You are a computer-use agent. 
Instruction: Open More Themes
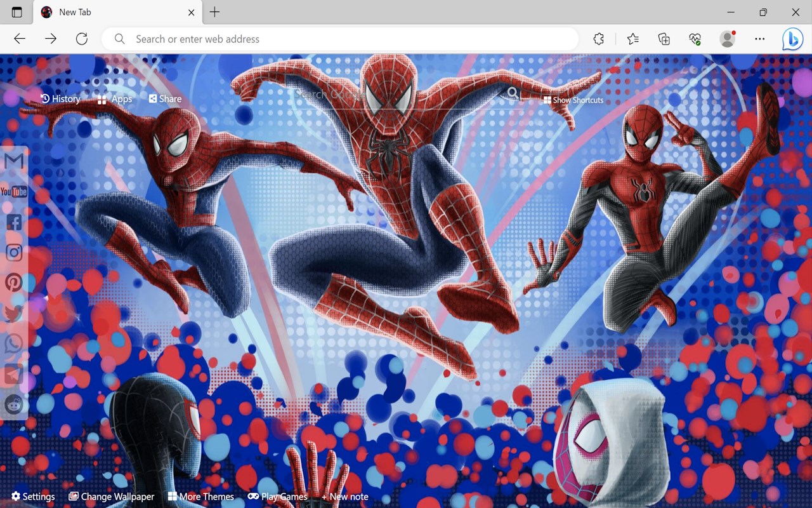(201, 497)
